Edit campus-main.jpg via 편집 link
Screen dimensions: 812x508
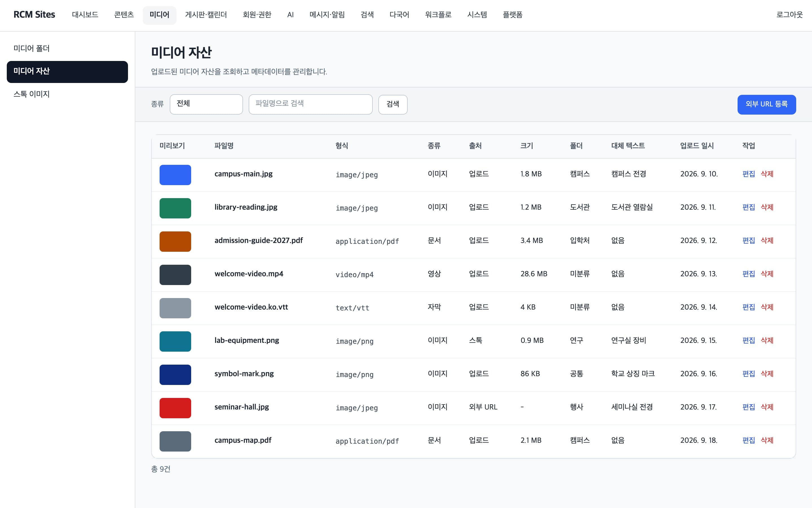click(x=749, y=174)
